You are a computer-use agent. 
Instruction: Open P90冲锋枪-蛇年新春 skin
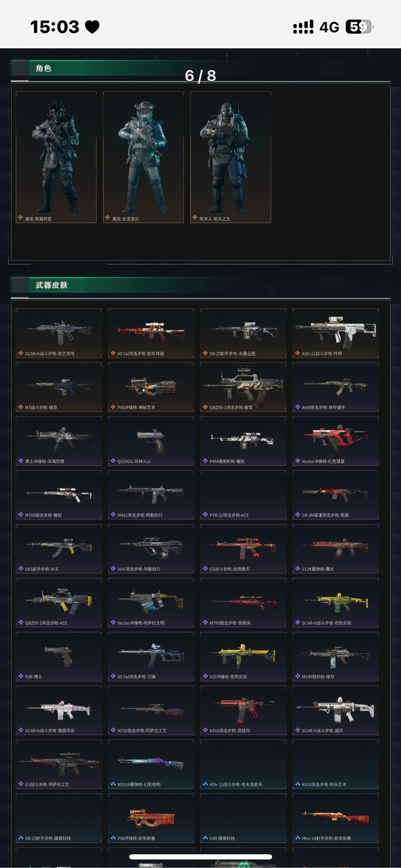[151, 818]
